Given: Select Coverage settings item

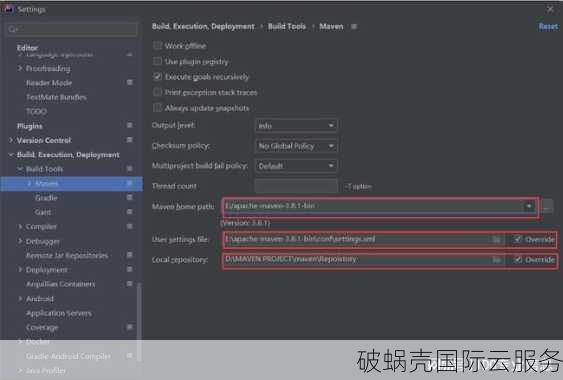Looking at the screenshot, I should pyautogui.click(x=42, y=328).
